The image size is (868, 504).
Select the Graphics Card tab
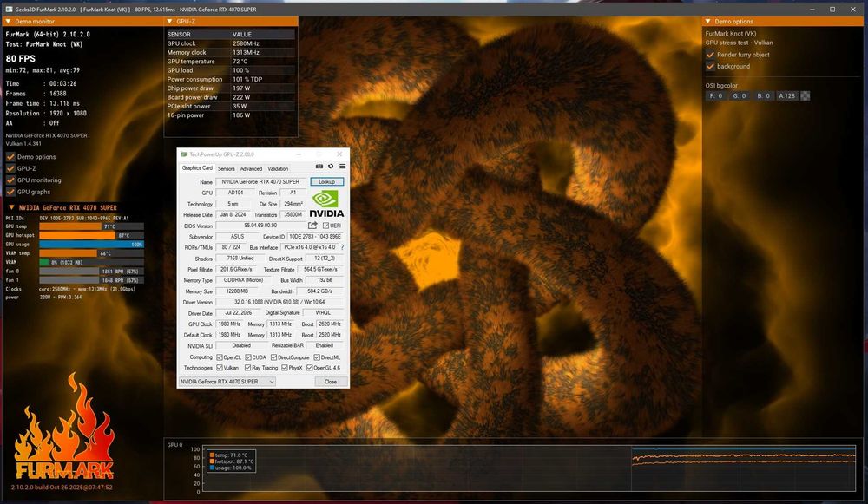pyautogui.click(x=197, y=168)
